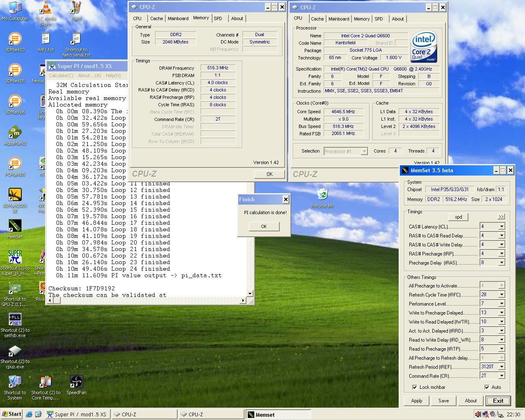Viewport: 525px width, 420px height.
Task: Toggle Lock mchbar checkbox in MemSet
Action: click(415, 387)
